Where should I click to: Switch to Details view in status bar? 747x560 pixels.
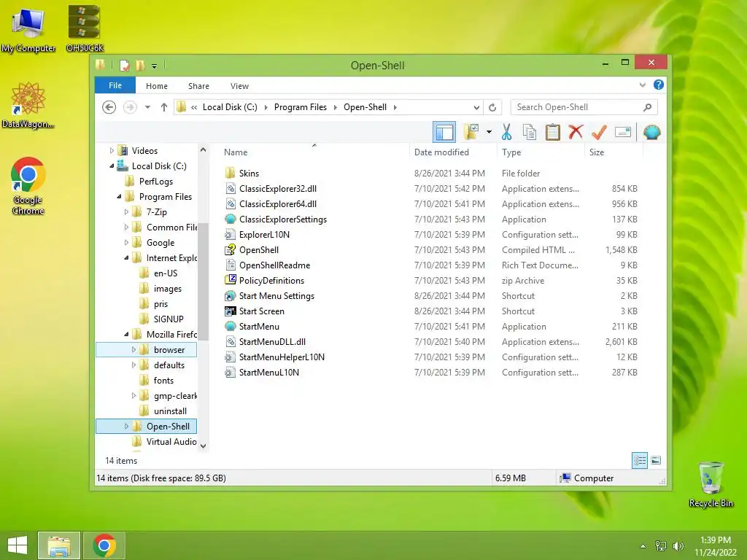pos(639,460)
